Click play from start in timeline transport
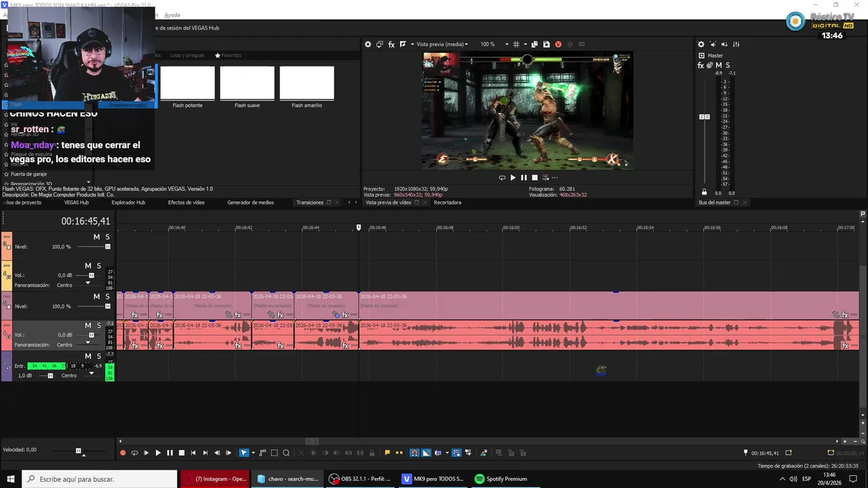868x488 pixels. pyautogui.click(x=146, y=453)
